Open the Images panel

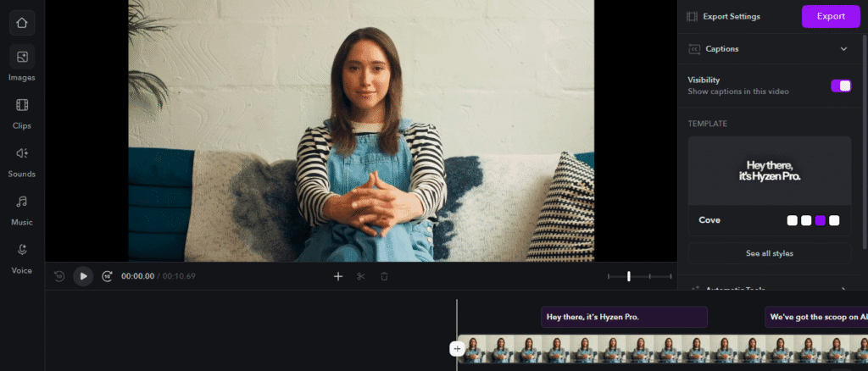[x=21, y=64]
